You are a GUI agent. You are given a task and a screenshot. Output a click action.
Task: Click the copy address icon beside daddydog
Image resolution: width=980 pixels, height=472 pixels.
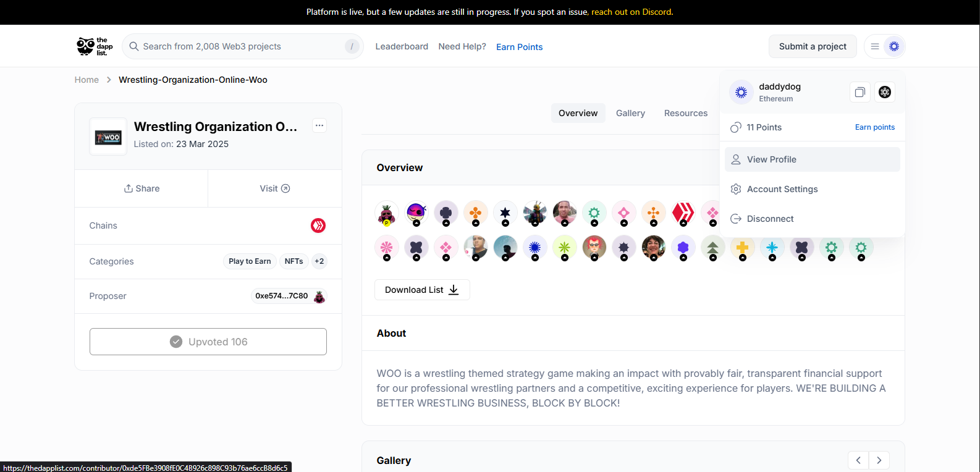point(860,92)
